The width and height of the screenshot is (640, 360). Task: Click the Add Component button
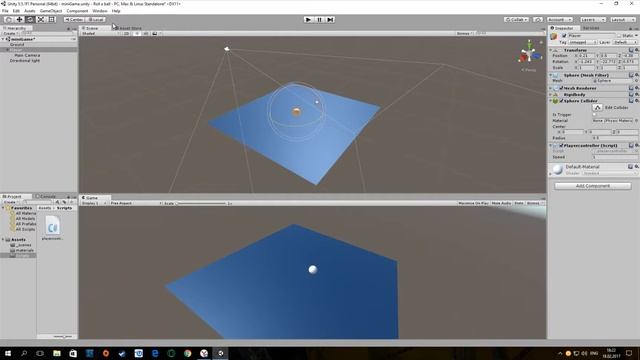pyautogui.click(x=593, y=186)
